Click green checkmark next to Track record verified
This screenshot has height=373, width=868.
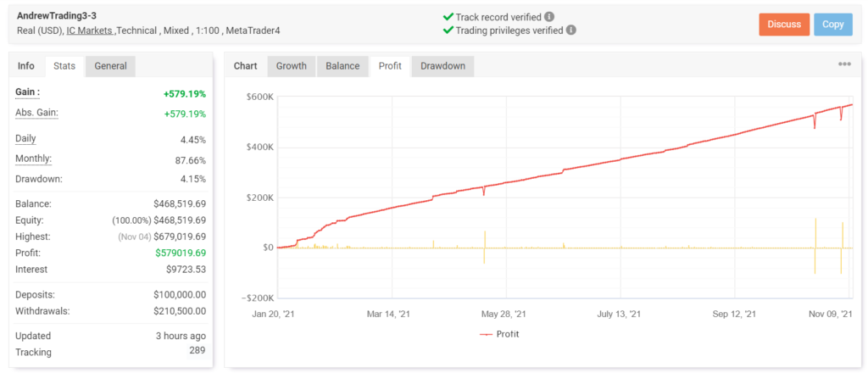point(448,17)
